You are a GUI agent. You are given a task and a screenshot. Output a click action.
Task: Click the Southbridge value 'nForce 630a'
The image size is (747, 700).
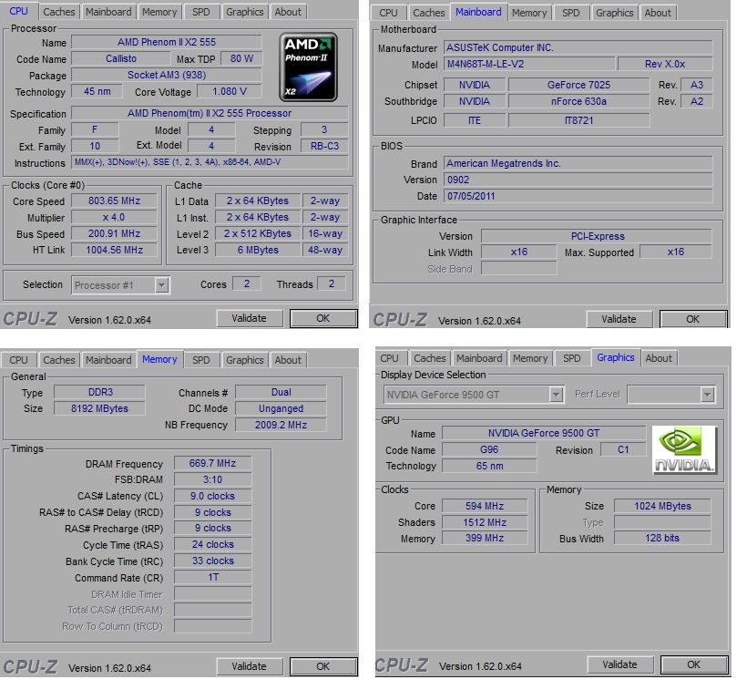[578, 101]
